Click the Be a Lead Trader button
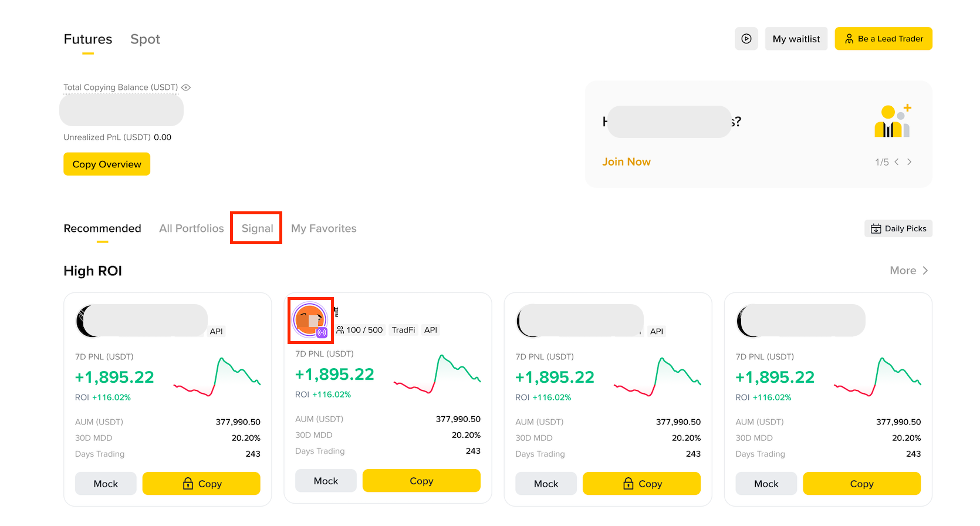980x526 pixels. point(883,39)
